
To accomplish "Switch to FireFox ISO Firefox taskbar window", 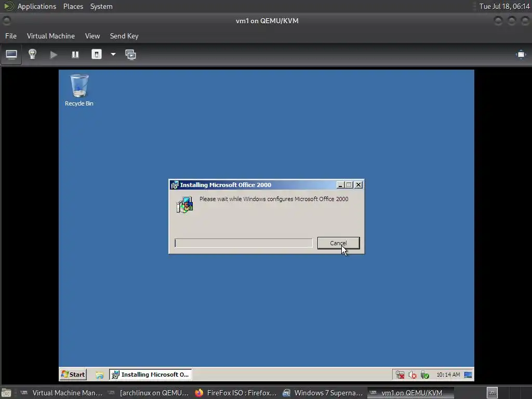I will click(236, 393).
